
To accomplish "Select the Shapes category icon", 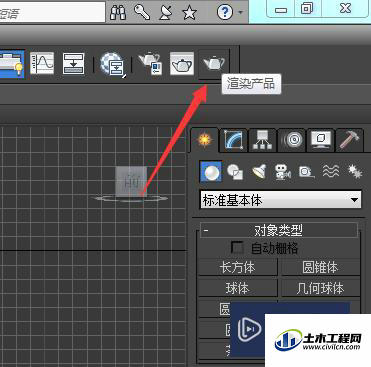I will pos(235,172).
